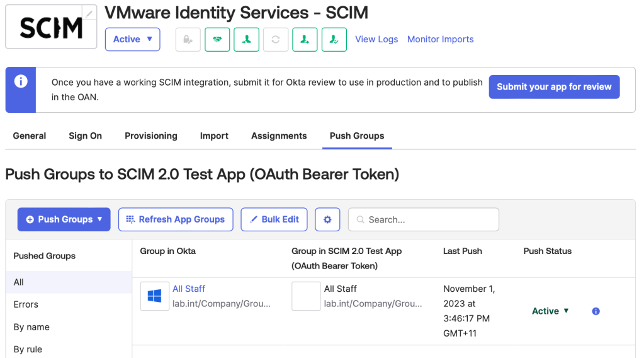Expand the Push Groups dropdown button
Image resolution: width=644 pixels, height=358 pixels.
click(64, 219)
